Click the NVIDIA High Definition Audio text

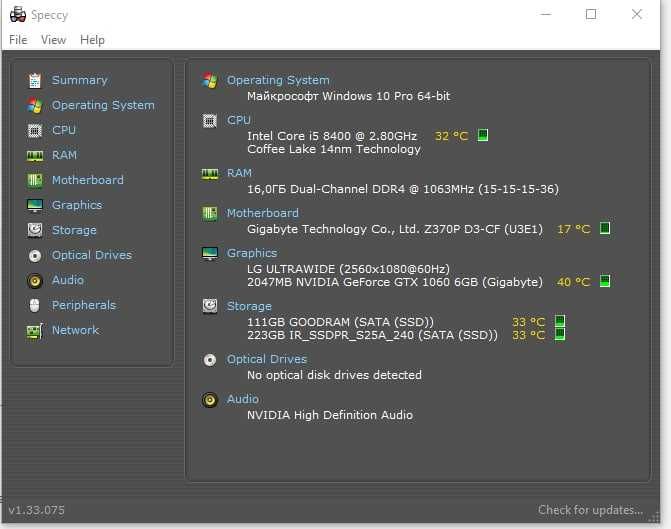pyautogui.click(x=330, y=415)
